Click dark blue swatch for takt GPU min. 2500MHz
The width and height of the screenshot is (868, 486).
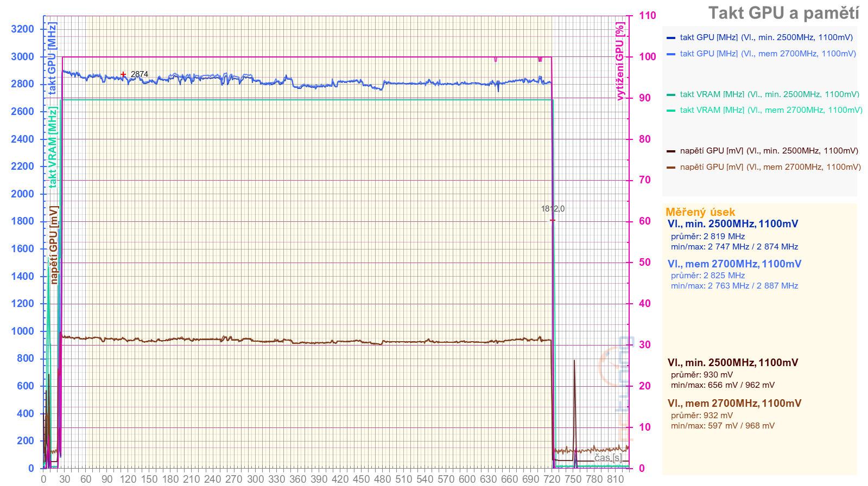click(671, 38)
